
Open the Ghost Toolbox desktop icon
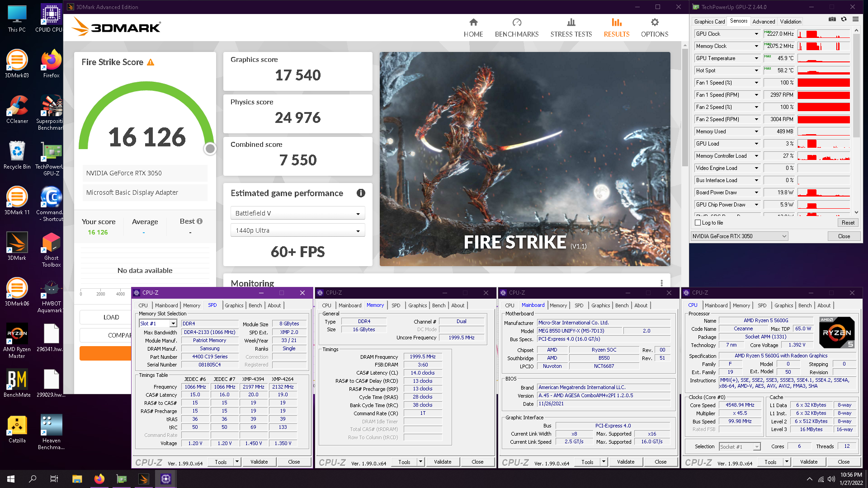coord(51,250)
